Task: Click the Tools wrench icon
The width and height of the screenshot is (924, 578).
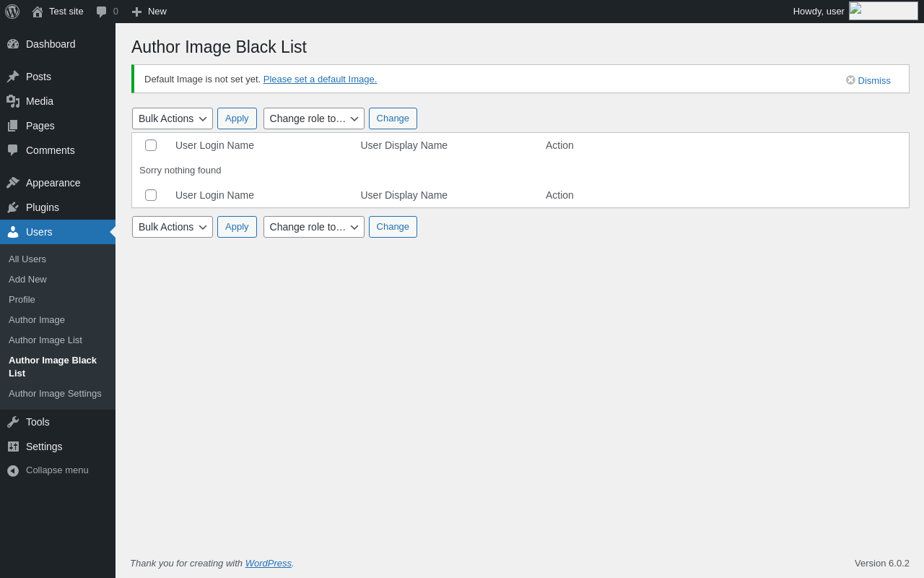Action: coord(13,422)
